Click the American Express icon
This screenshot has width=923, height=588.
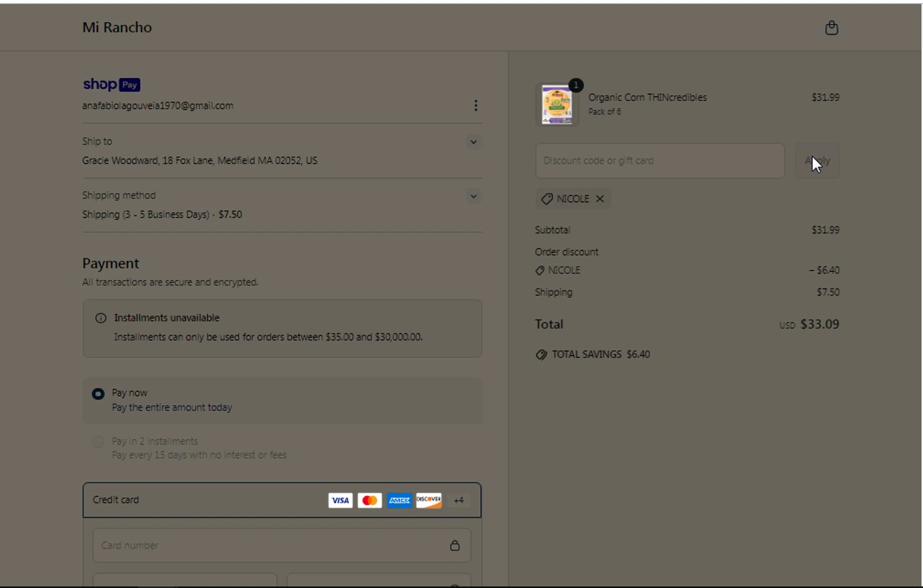[399, 501]
